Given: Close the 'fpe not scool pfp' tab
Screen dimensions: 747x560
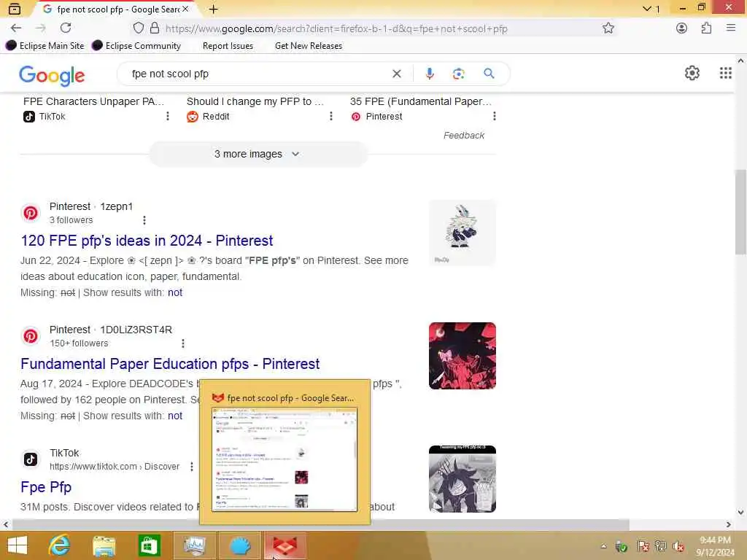Looking at the screenshot, I should pyautogui.click(x=185, y=9).
